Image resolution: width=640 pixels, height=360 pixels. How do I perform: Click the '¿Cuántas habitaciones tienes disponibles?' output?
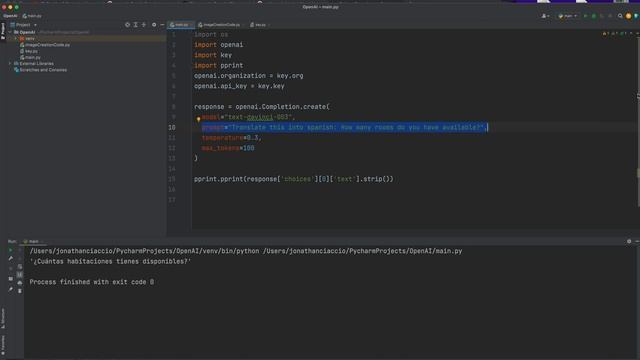110,261
